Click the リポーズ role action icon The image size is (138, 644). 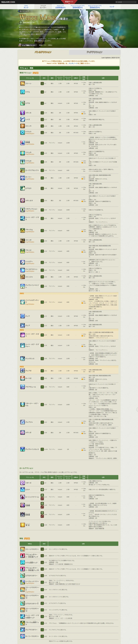click(23, 483)
